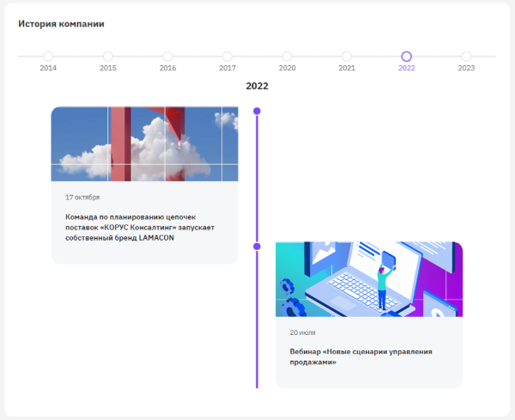
Task: Select the 2017 circle on the timeline
Action: coord(227,57)
